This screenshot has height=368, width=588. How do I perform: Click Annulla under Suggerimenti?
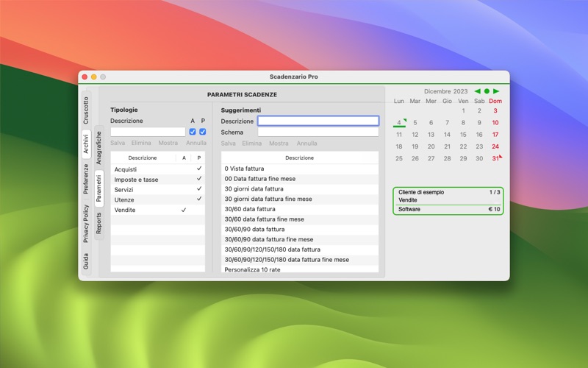click(306, 144)
